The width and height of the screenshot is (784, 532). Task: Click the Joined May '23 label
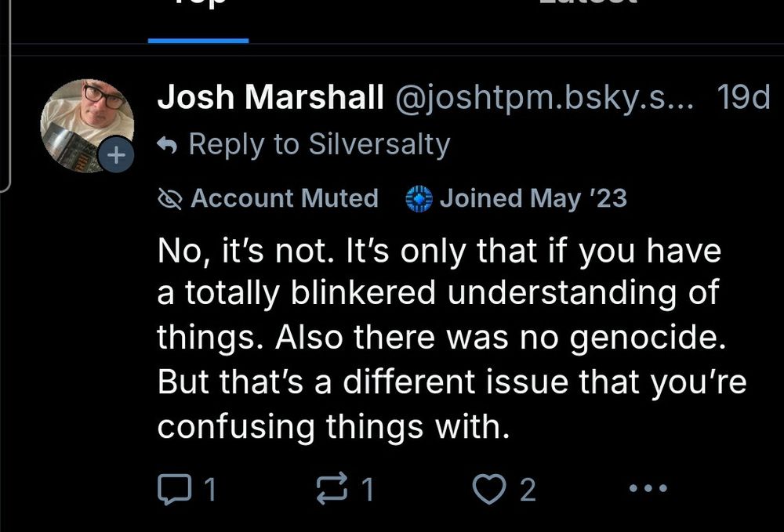533,198
